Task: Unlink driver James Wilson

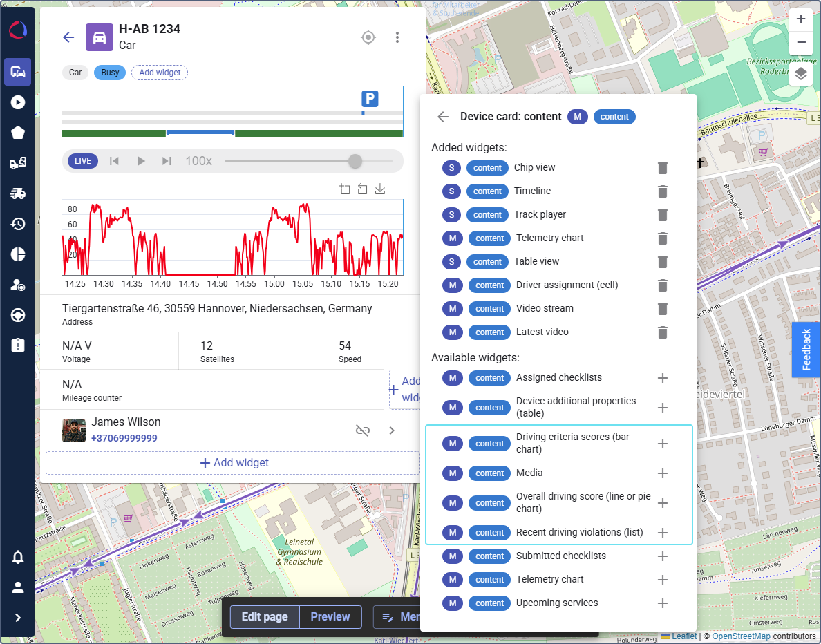Action: click(363, 430)
